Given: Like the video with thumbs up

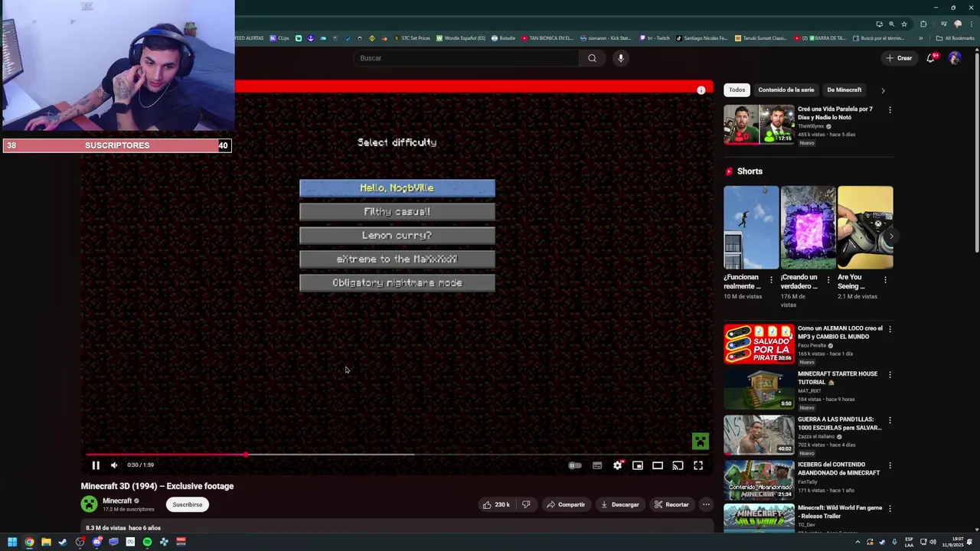Looking at the screenshot, I should click(496, 504).
